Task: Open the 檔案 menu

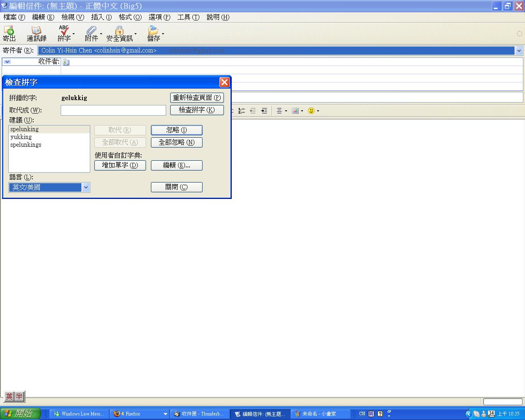Action: [14, 17]
